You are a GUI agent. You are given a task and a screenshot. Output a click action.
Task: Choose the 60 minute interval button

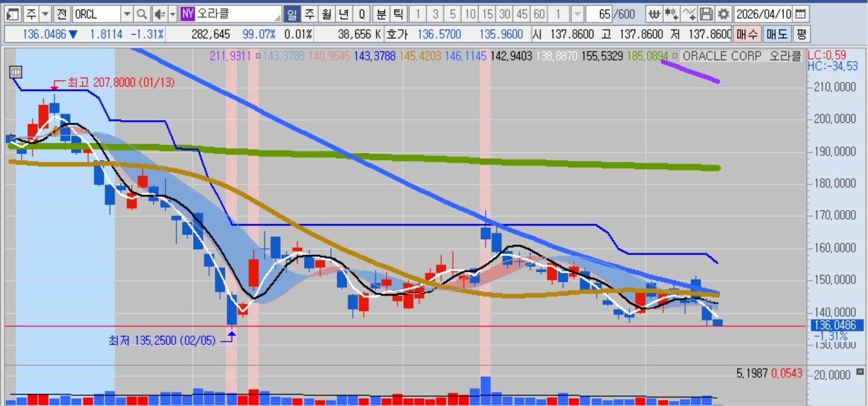pos(539,13)
